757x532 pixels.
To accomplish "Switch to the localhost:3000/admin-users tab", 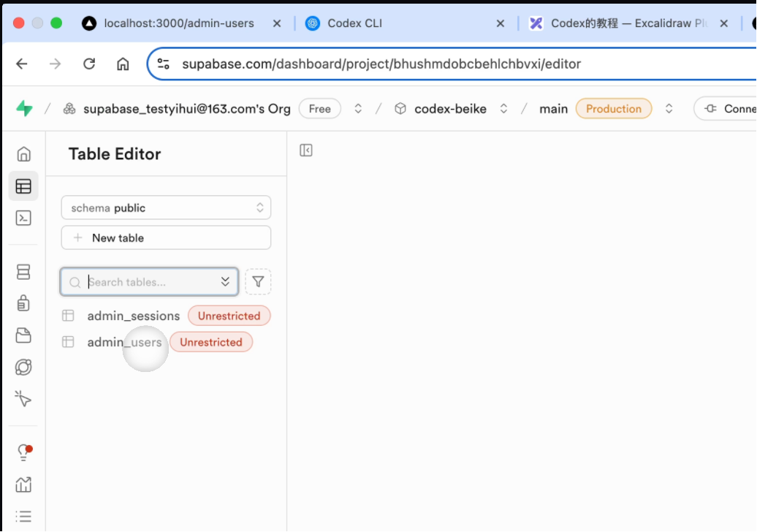I will (x=179, y=23).
